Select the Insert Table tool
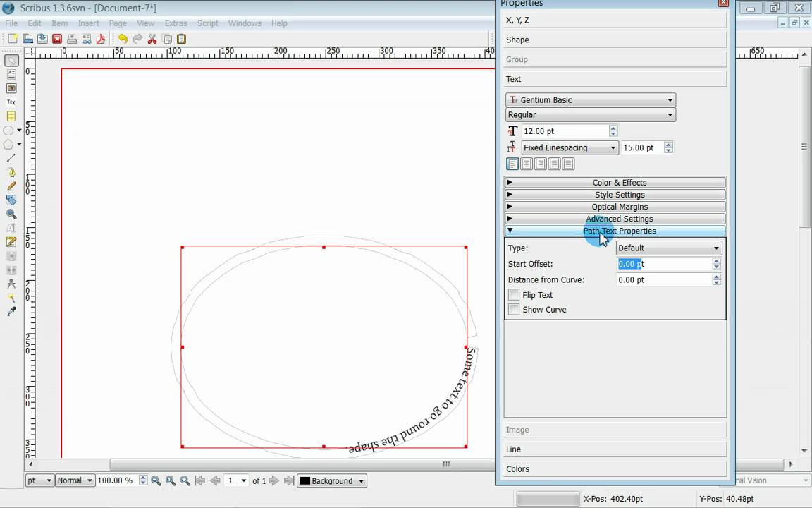 pyautogui.click(x=11, y=116)
